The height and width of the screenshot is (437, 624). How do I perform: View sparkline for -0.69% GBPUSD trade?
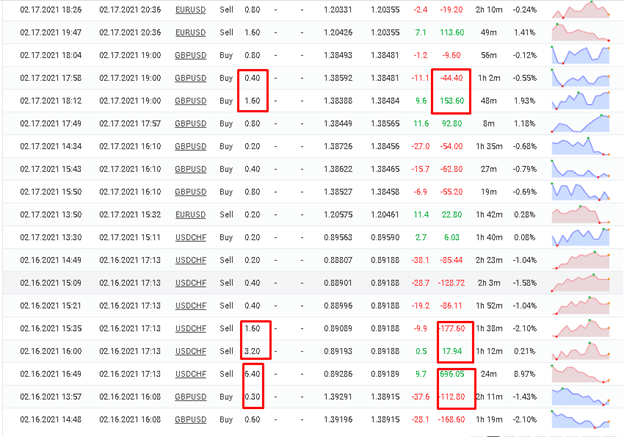pos(581,192)
